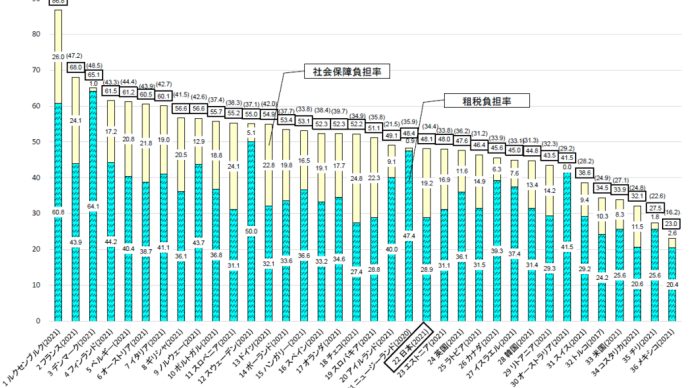Click the 1 ルクセンブルク(2021) axis label
Image resolution: width=690 pixels, height=388 pixels.
[32, 356]
